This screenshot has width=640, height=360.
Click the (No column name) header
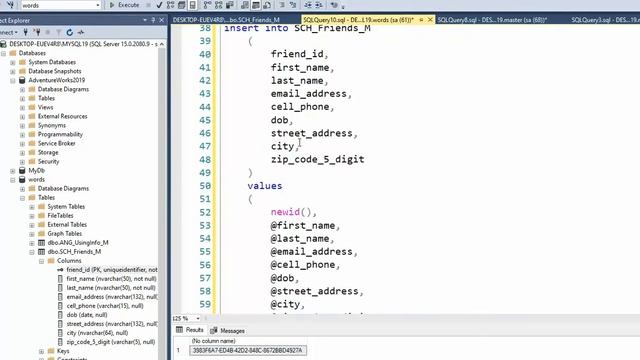click(213, 341)
